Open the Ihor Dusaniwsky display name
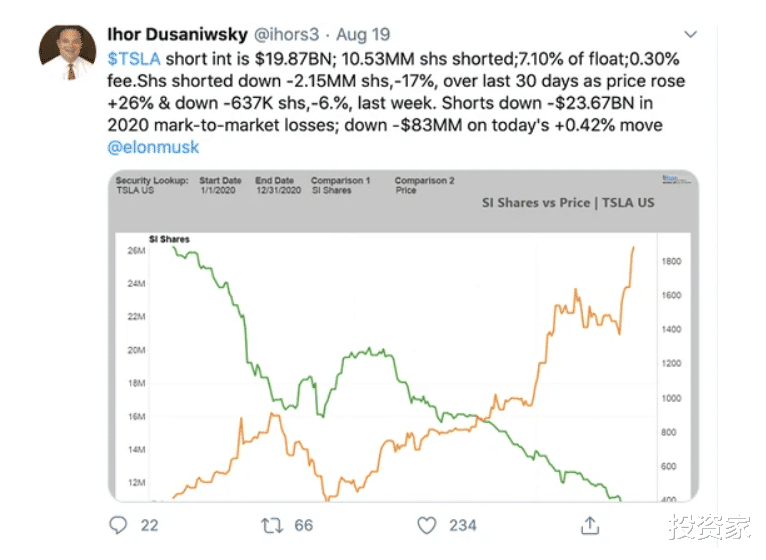766x560 pixels. (x=177, y=33)
